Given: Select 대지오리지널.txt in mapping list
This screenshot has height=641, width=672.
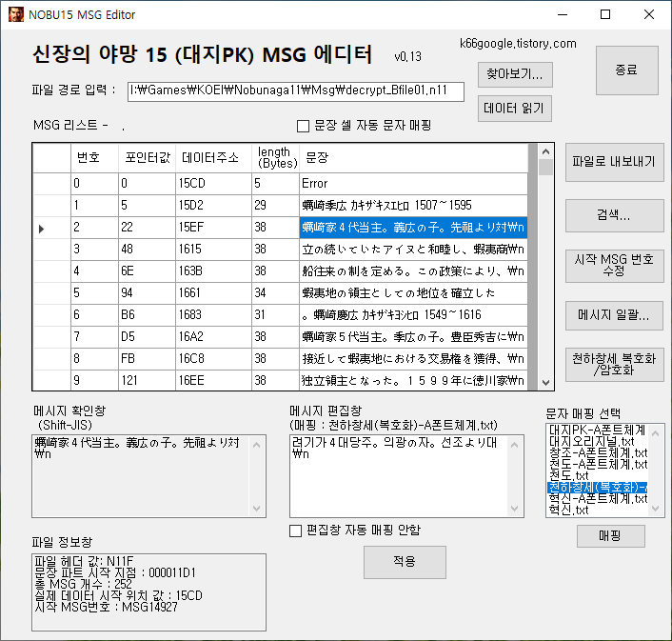Looking at the screenshot, I should pyautogui.click(x=598, y=441).
